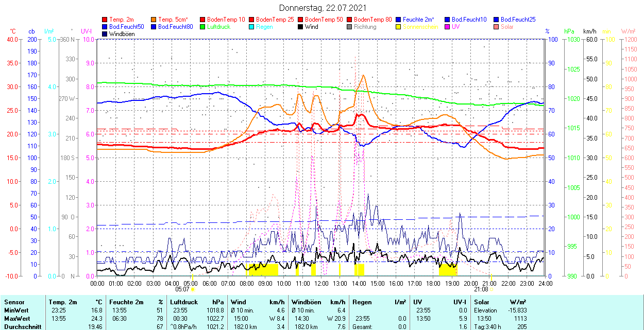Click the Durchschnitt row label in table

click(21, 326)
